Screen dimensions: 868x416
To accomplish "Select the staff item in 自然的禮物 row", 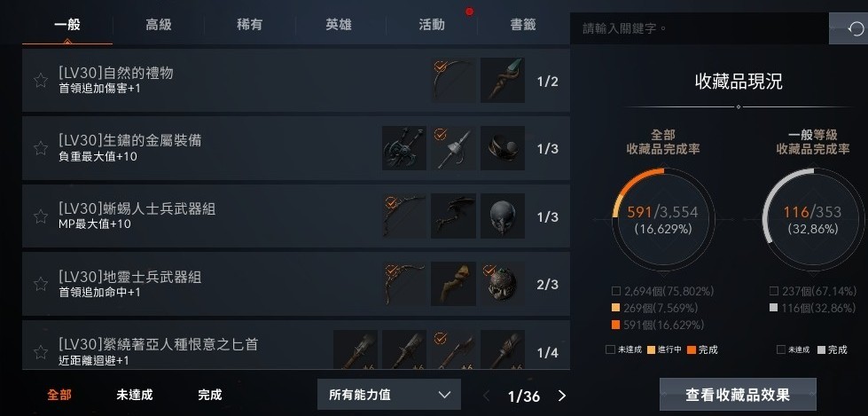I will coord(503,81).
